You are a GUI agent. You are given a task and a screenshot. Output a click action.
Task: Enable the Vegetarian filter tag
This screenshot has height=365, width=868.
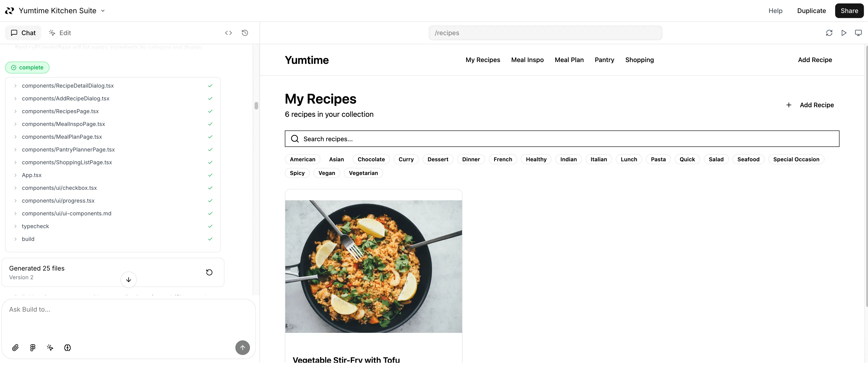pyautogui.click(x=363, y=173)
